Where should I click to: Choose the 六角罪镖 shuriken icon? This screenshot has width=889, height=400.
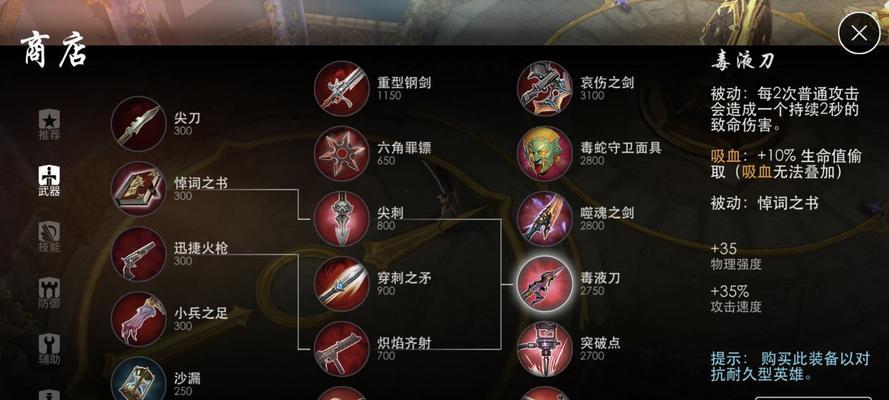click(341, 154)
